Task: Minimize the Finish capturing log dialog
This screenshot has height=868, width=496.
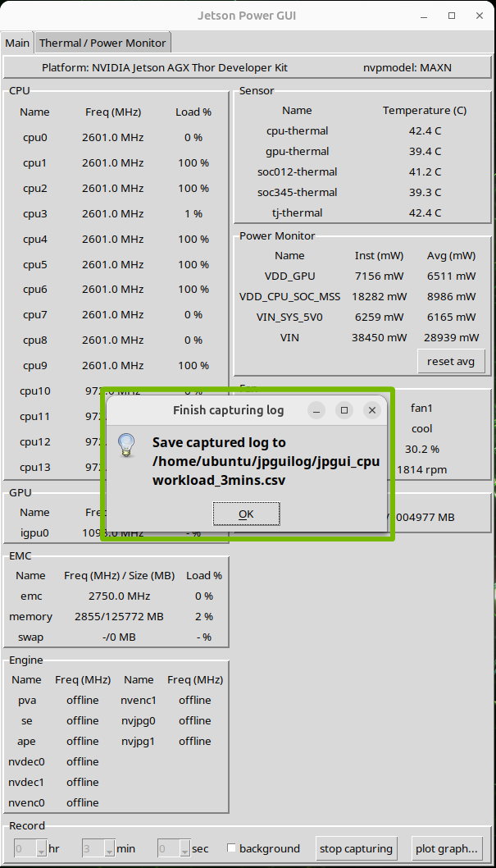Action: [316, 410]
